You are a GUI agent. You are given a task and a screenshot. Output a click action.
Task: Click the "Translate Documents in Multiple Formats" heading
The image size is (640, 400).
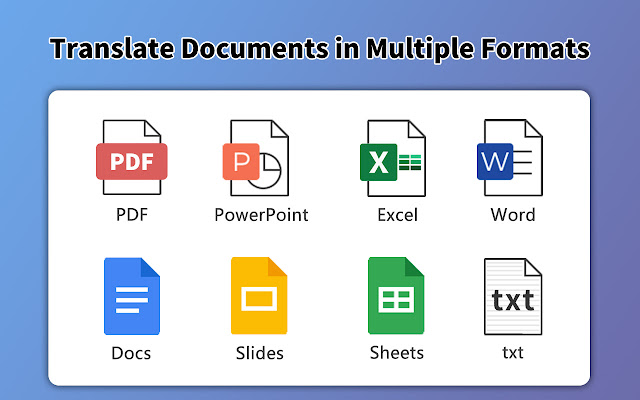point(320,49)
